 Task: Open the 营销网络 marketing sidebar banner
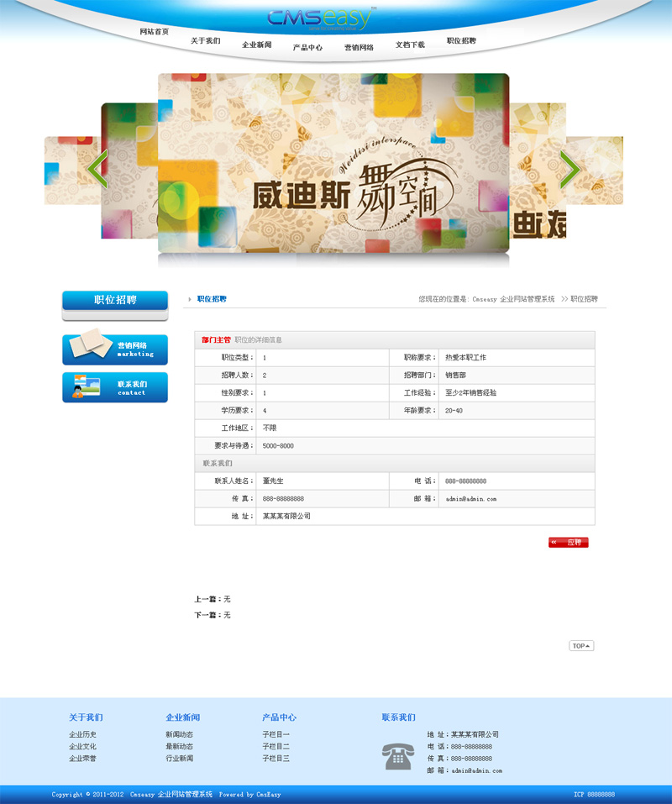[x=115, y=349]
